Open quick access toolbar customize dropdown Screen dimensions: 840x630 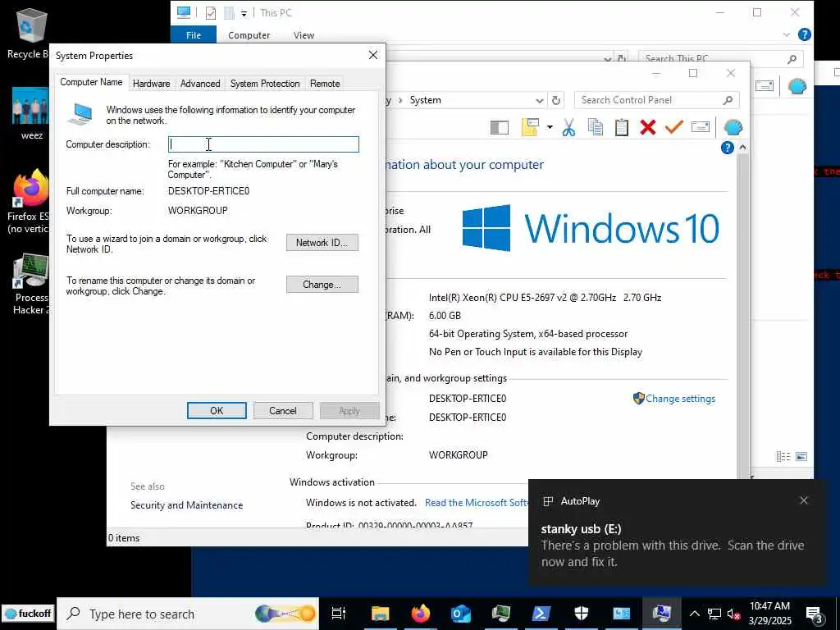pyautogui.click(x=244, y=14)
